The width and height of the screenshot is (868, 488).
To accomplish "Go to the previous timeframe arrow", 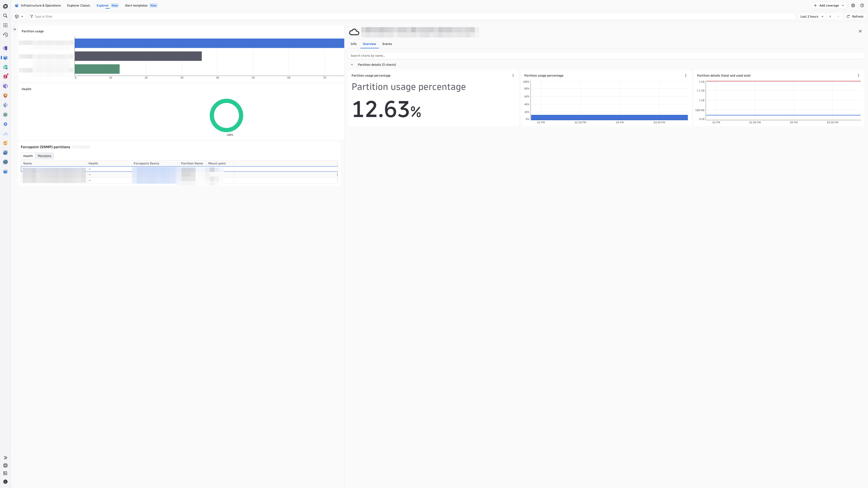I will pos(830,16).
